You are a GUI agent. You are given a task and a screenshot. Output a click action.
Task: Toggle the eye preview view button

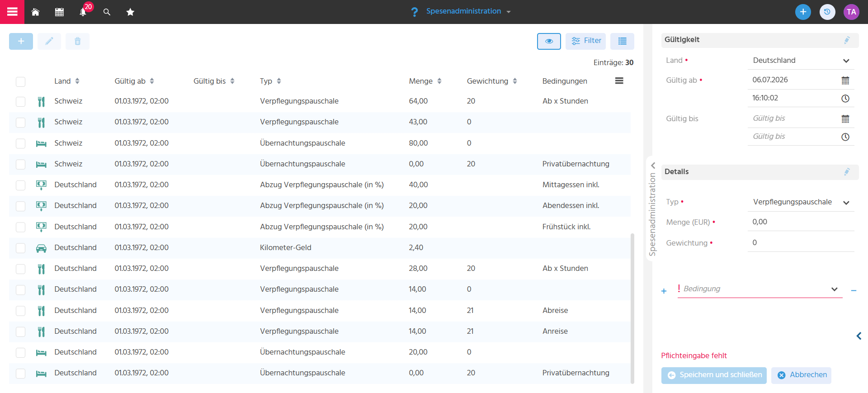coord(549,41)
